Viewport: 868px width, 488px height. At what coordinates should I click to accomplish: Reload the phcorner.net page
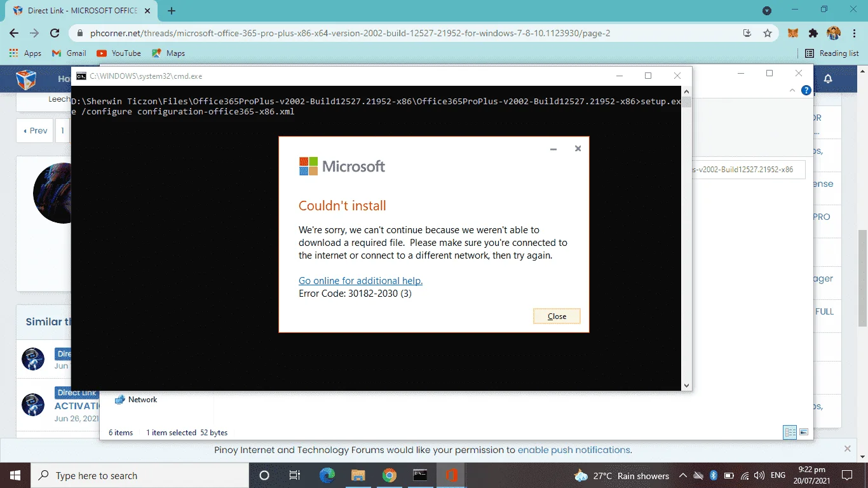55,33
